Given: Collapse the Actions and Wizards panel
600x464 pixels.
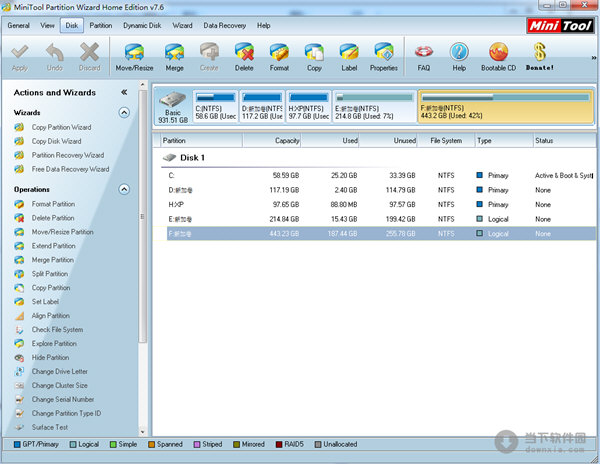Looking at the screenshot, I should click(x=124, y=92).
